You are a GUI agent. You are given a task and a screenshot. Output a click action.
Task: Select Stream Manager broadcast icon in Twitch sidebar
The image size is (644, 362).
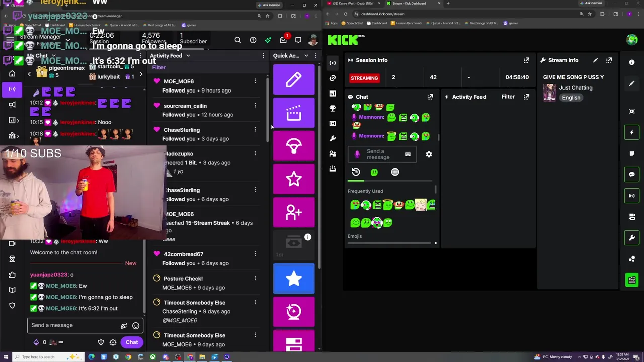point(12,89)
